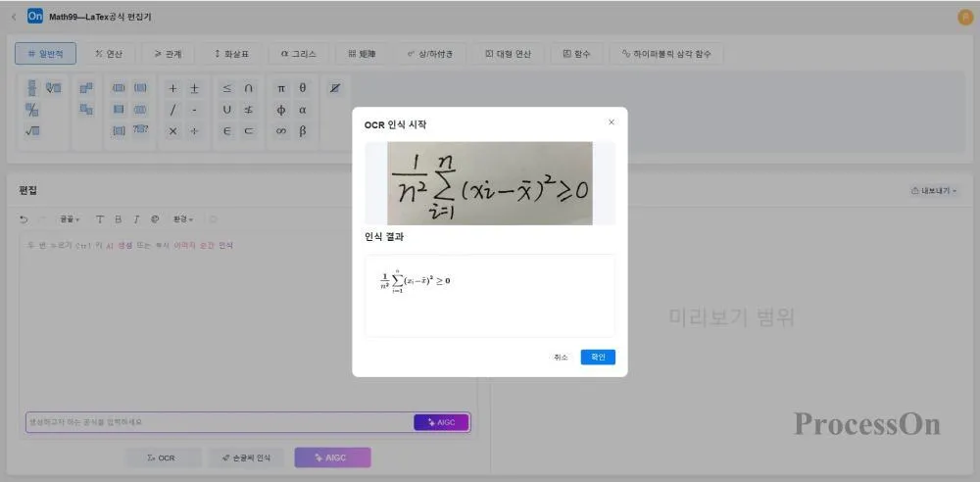The image size is (980, 482).
Task: Click the blue 확인 confirm button
Action: [x=598, y=358]
